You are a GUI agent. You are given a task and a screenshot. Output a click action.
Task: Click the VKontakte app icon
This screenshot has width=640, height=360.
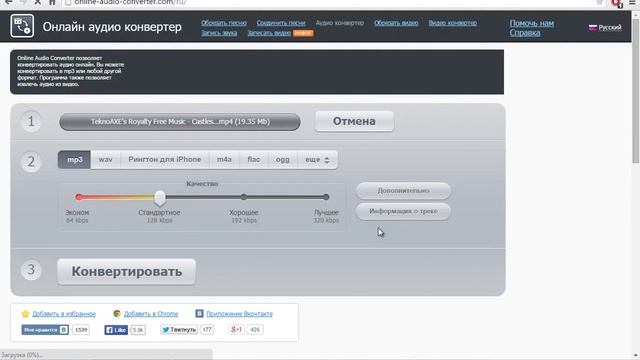point(199,313)
